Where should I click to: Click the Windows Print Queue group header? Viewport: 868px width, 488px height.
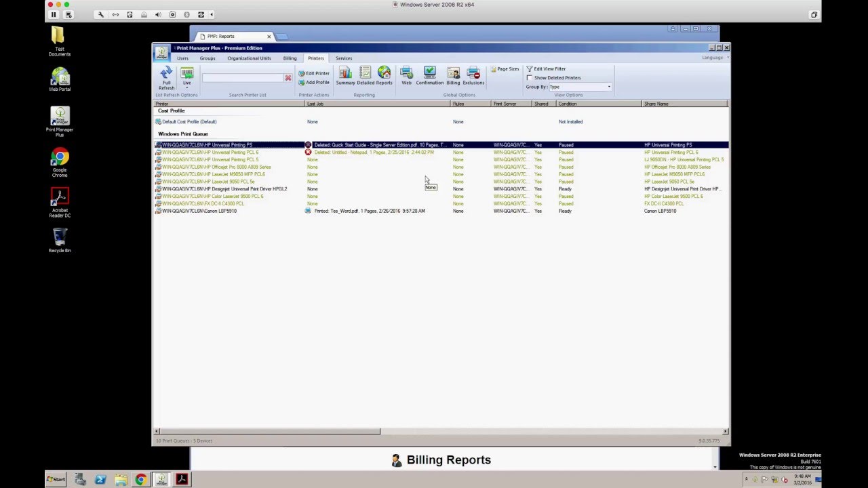coord(183,134)
